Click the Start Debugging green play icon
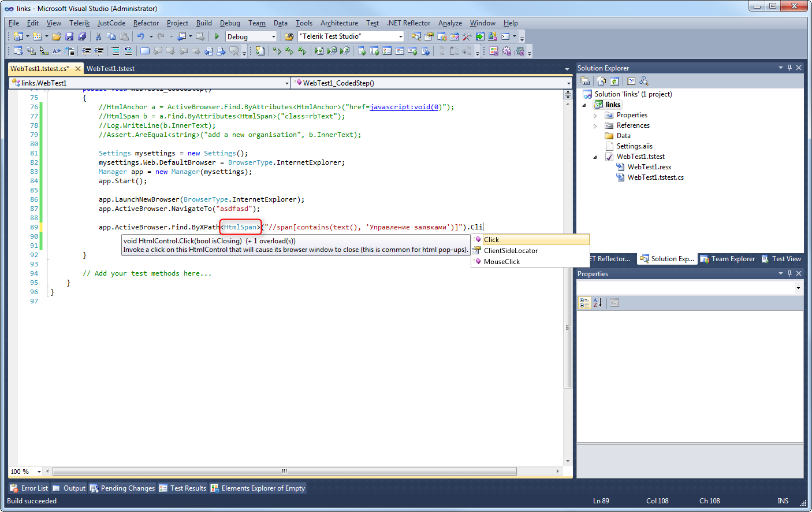The image size is (812, 512). click(217, 36)
